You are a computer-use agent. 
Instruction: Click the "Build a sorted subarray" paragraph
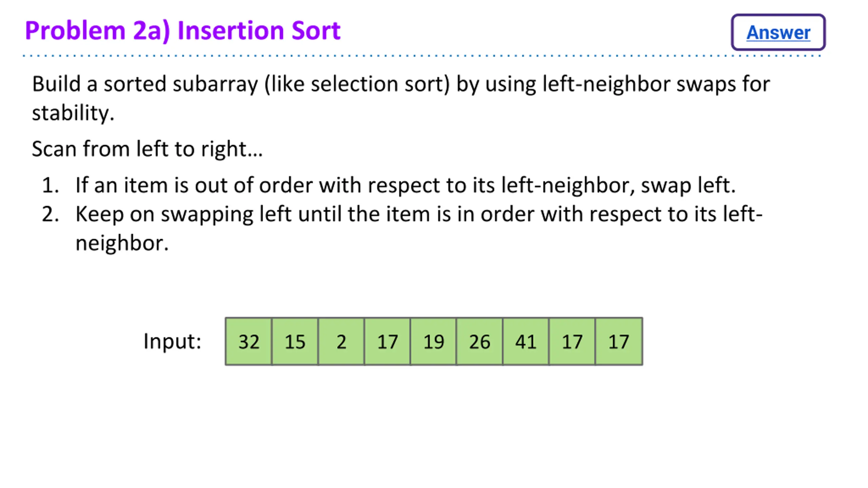[x=401, y=98]
